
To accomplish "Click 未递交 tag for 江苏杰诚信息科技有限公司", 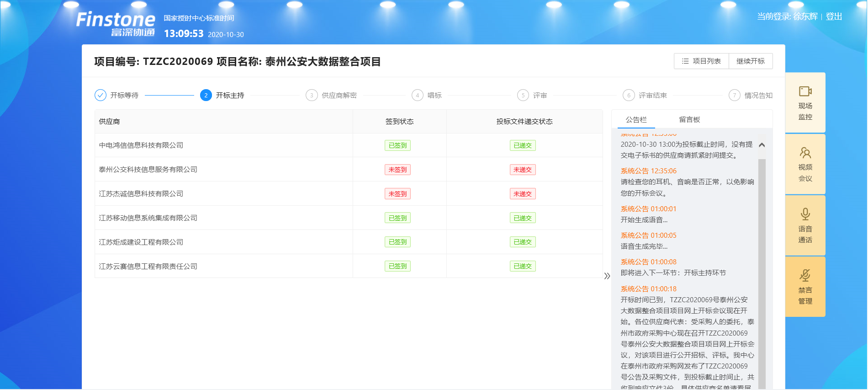I will [x=523, y=194].
